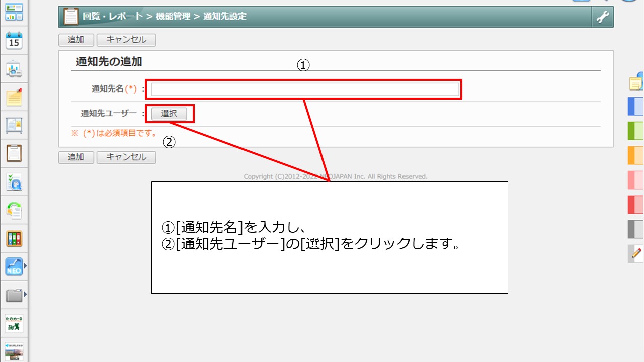
Task: Click the blue NEO chart icon
Action: click(x=14, y=266)
